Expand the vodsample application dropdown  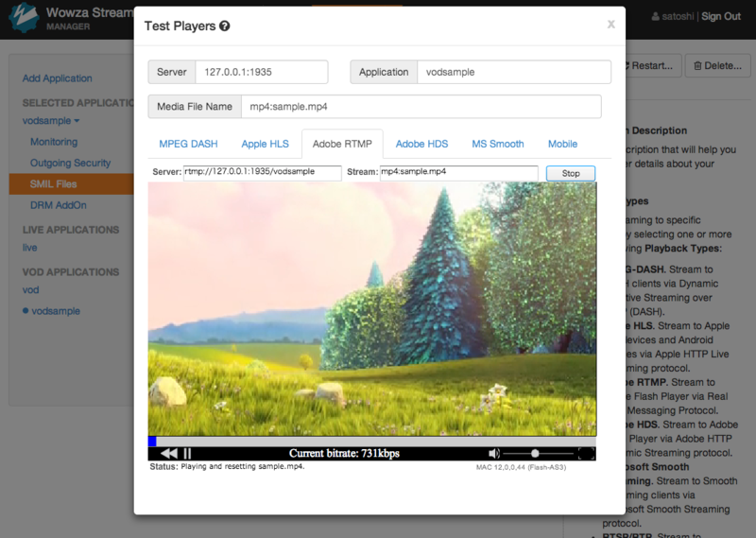51,121
